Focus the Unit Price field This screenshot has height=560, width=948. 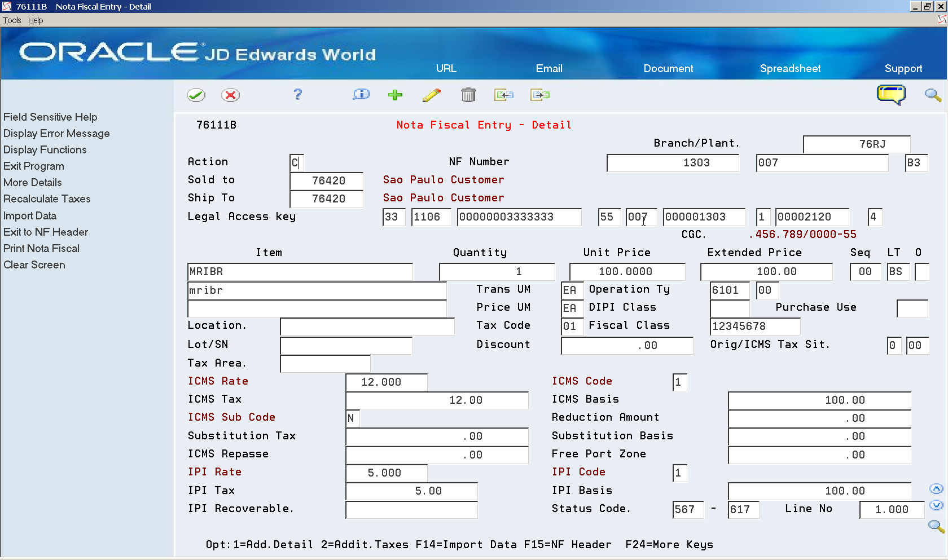point(627,272)
